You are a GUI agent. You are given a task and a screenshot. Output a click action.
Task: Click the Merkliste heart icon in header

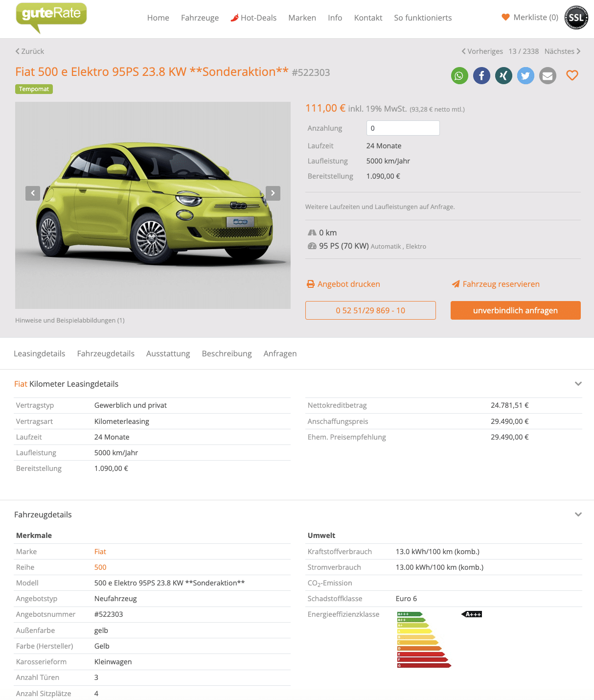[x=506, y=17]
